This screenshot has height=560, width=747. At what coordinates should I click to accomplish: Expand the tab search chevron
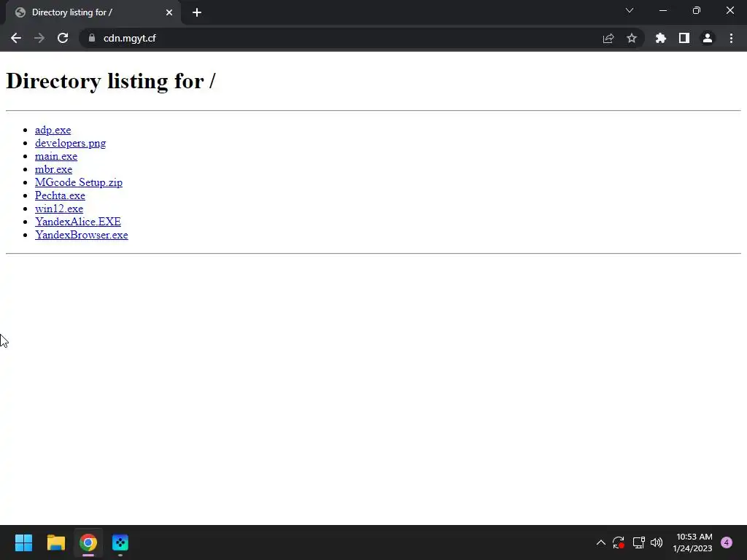tap(630, 10)
